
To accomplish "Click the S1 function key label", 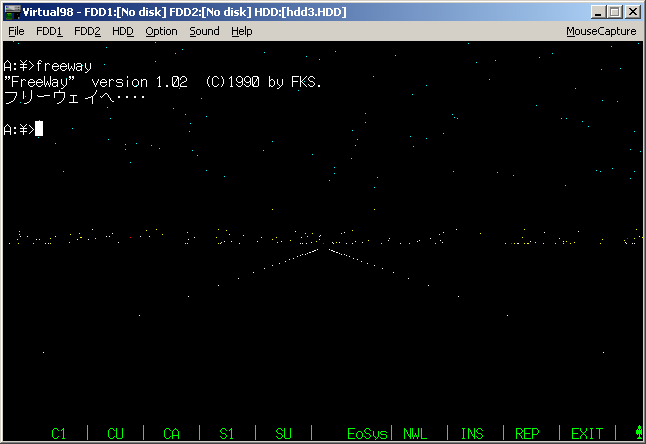I will click(226, 434).
